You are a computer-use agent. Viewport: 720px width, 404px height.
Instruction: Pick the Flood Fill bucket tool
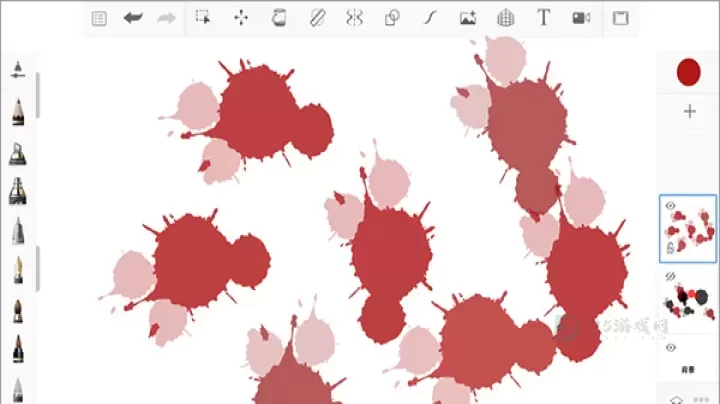(279, 18)
